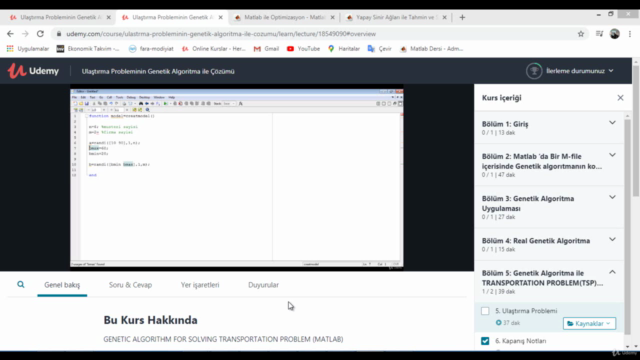Open the Uygulamalar apps bookmark
Screen dimensions: 640x360
[28, 49]
